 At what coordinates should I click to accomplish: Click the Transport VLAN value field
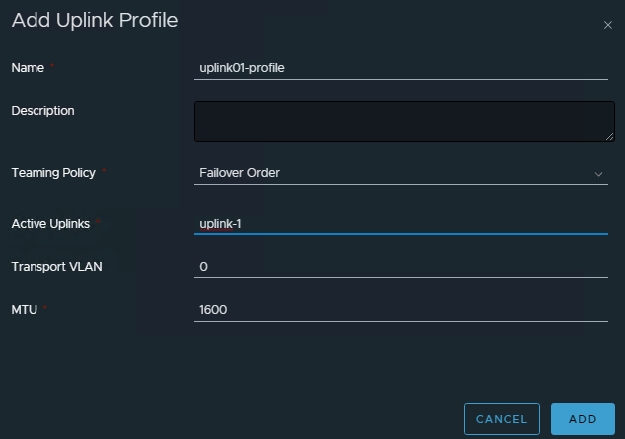pos(400,267)
